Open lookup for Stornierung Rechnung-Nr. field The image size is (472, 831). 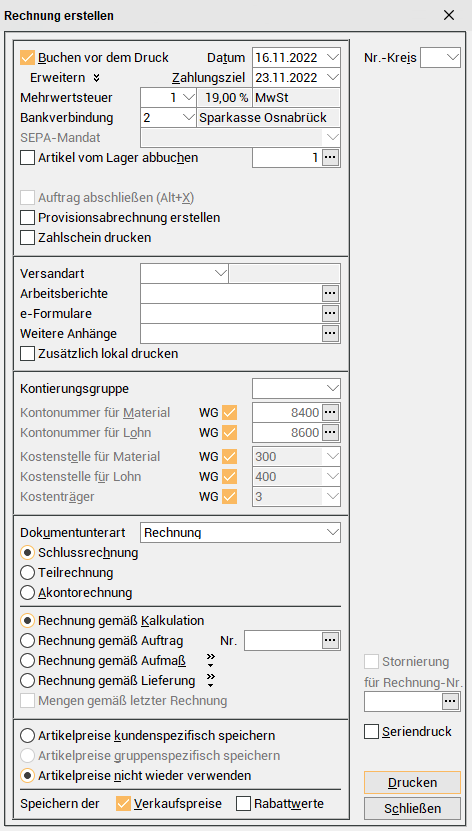450,701
